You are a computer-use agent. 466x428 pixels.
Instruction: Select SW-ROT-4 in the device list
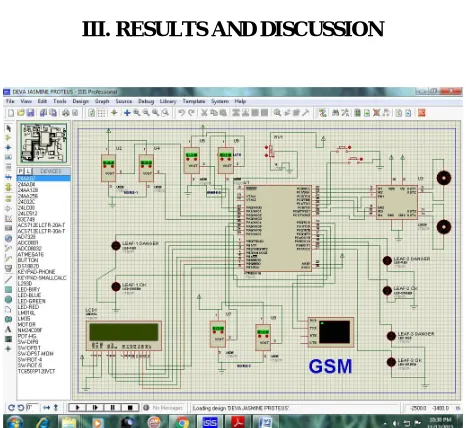(30, 359)
